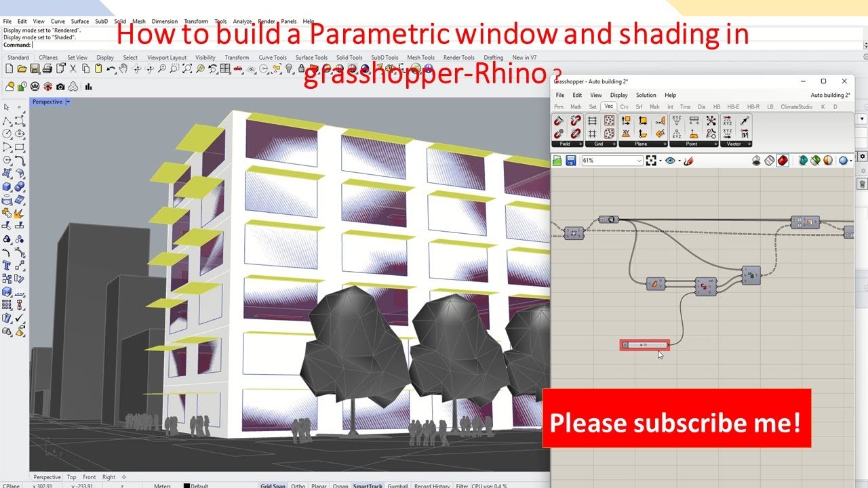
Task: Toggle Grasshopper shaded preview red icon
Action: click(x=783, y=161)
